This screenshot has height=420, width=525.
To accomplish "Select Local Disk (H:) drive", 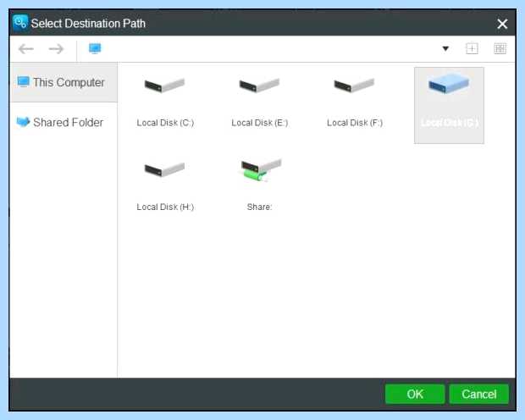I will (165, 186).
